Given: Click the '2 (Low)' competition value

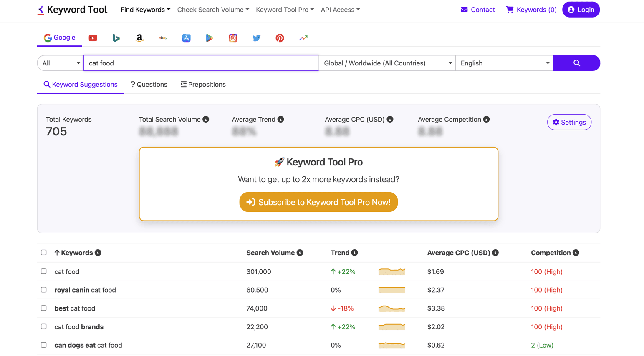Looking at the screenshot, I should 542,345.
